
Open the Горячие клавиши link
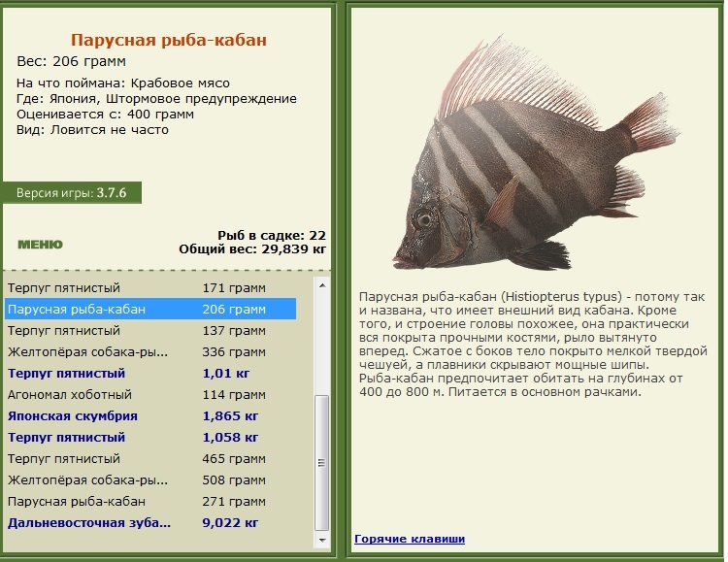pyautogui.click(x=410, y=539)
